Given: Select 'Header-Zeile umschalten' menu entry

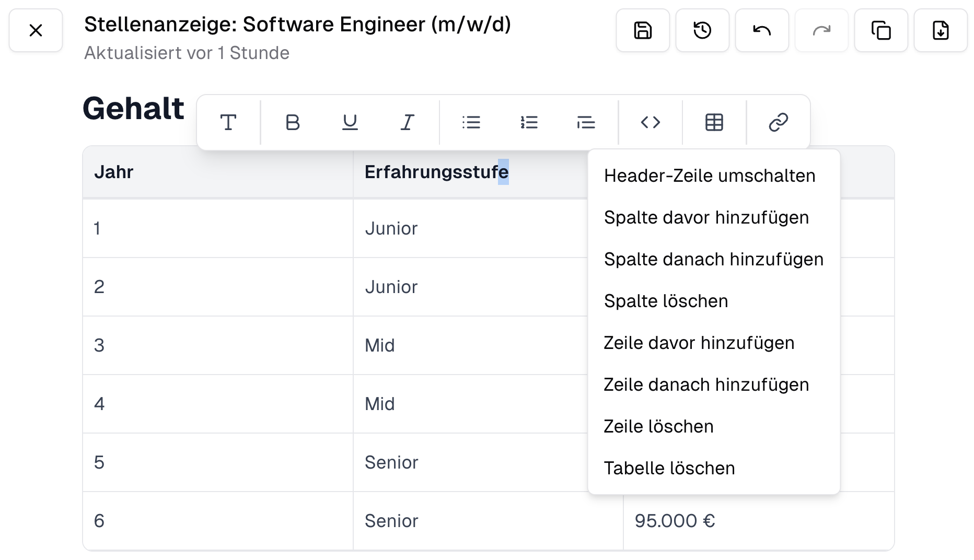Looking at the screenshot, I should [709, 176].
